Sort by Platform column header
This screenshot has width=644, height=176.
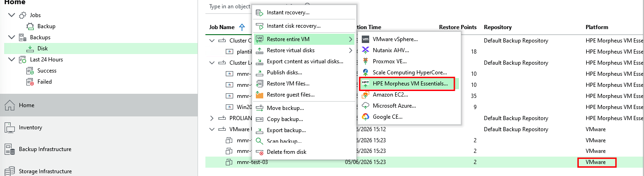pyautogui.click(x=597, y=27)
